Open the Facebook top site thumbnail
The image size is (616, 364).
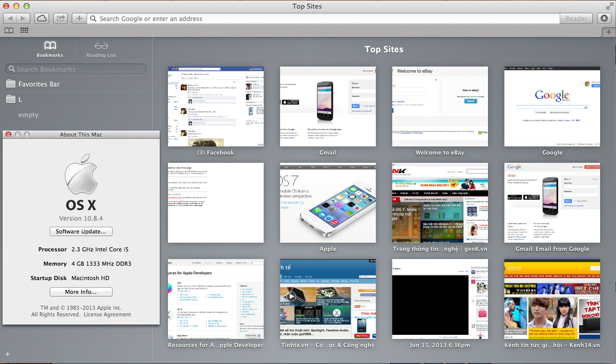pos(216,106)
